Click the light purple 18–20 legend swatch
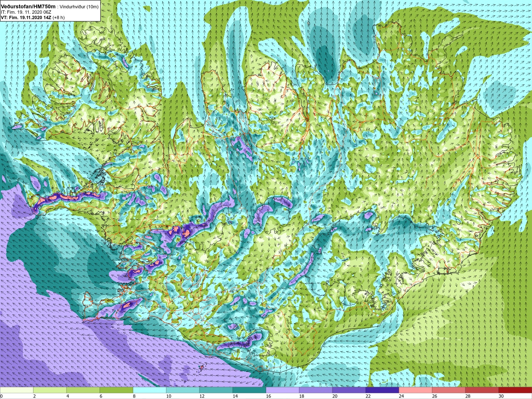 coord(316,391)
